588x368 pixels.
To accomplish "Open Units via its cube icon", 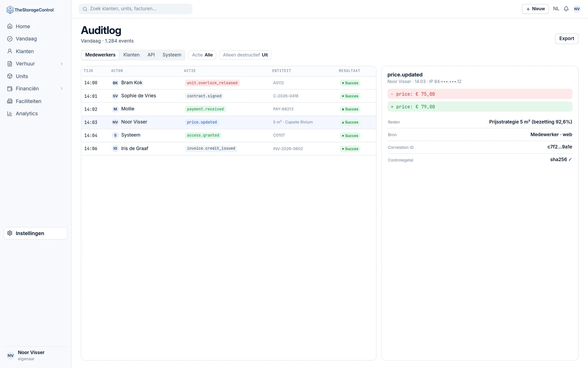I will click(10, 76).
